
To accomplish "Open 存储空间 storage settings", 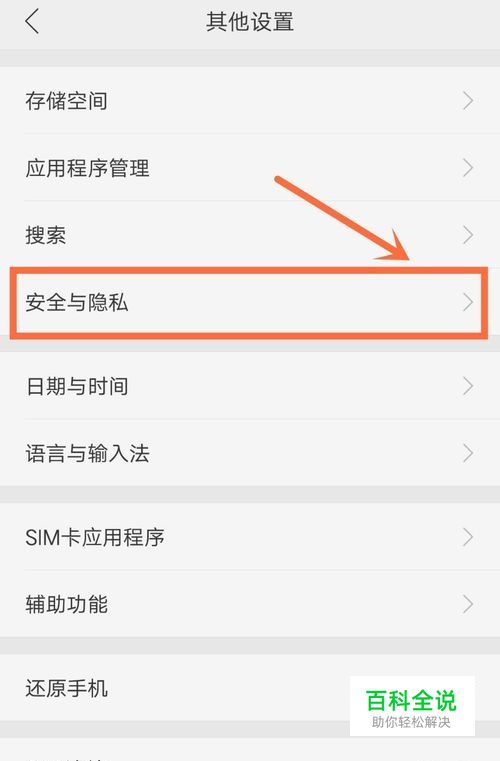I will tap(250, 100).
